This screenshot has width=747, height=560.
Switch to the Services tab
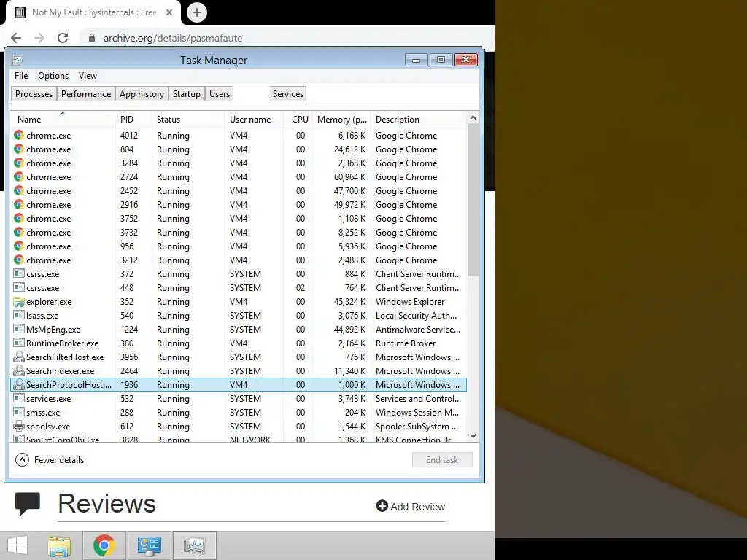click(287, 94)
